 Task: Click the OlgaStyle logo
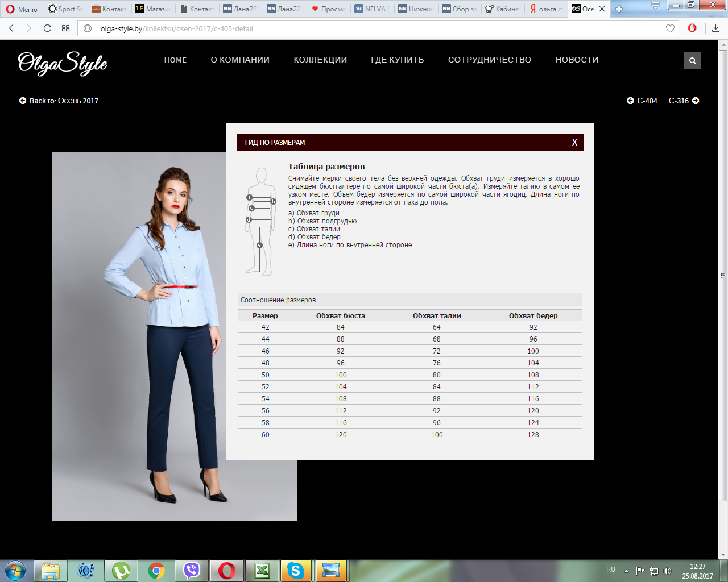click(63, 63)
